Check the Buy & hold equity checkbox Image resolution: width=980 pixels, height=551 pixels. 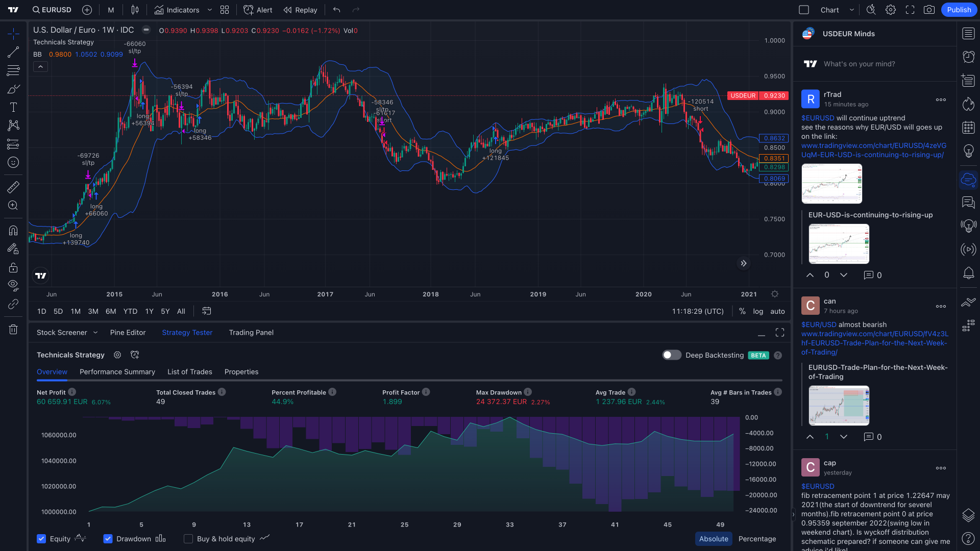(188, 539)
